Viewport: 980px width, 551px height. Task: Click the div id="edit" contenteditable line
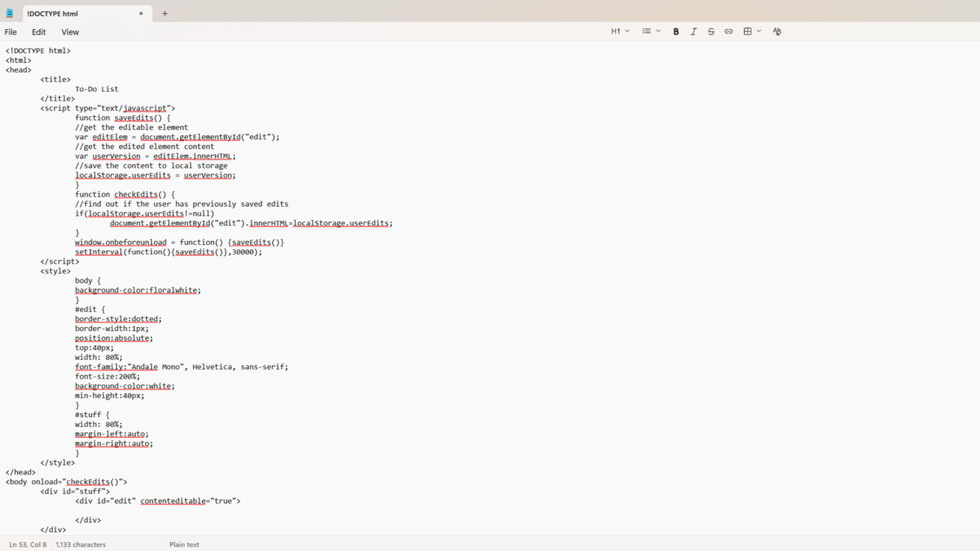tap(157, 501)
